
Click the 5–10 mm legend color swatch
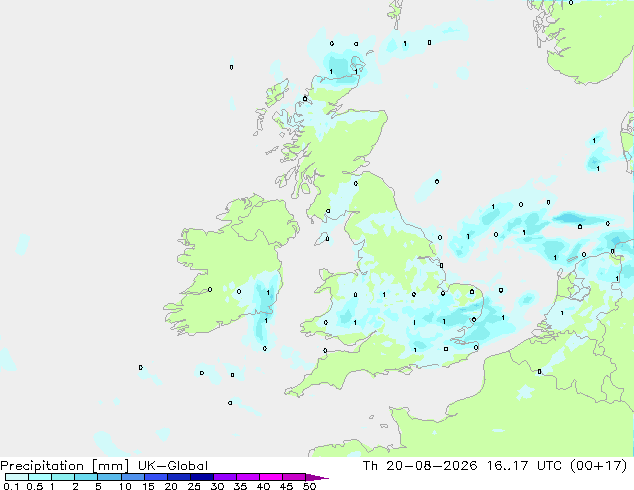click(x=109, y=477)
